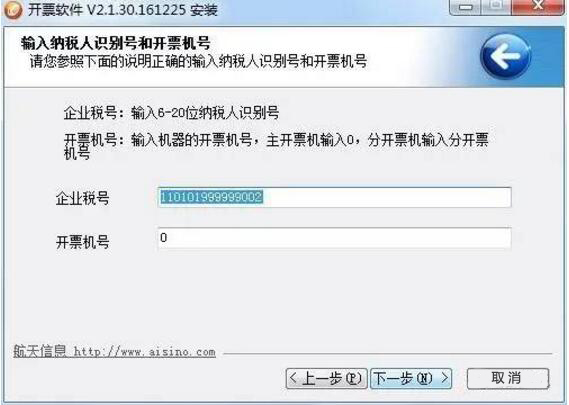Click empty space inside 企业税号 text box
This screenshot has height=405, width=569.
[x=386, y=197]
